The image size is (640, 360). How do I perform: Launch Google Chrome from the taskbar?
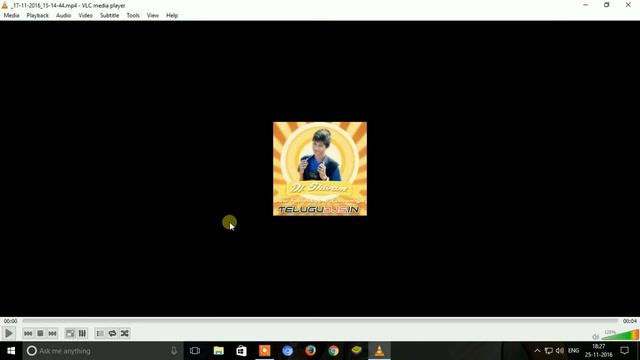tap(333, 351)
